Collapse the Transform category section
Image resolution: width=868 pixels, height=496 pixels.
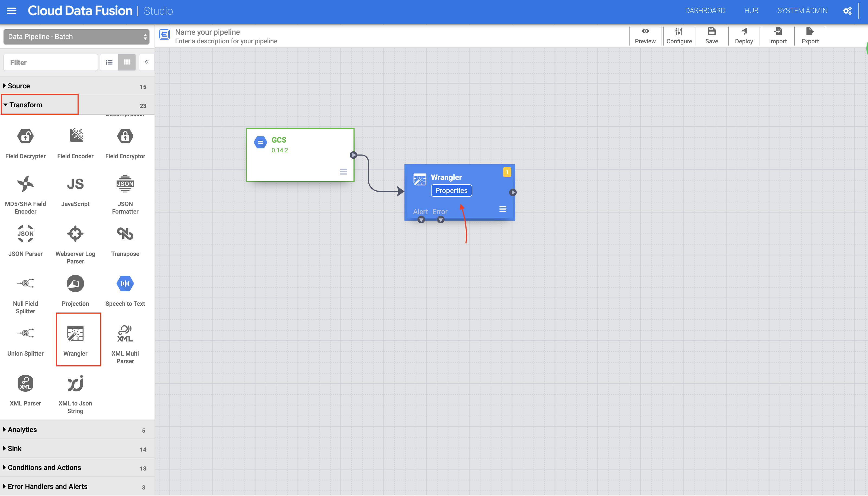pos(25,105)
